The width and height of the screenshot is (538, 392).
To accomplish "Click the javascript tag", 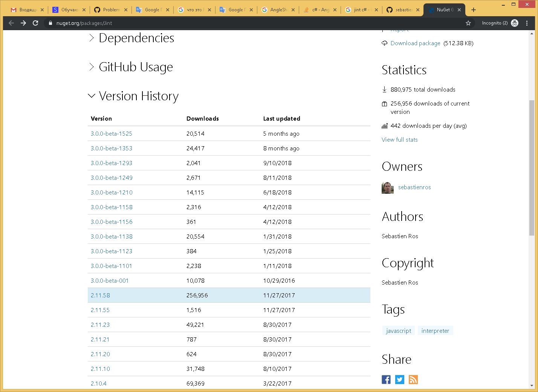I will coord(398,331).
